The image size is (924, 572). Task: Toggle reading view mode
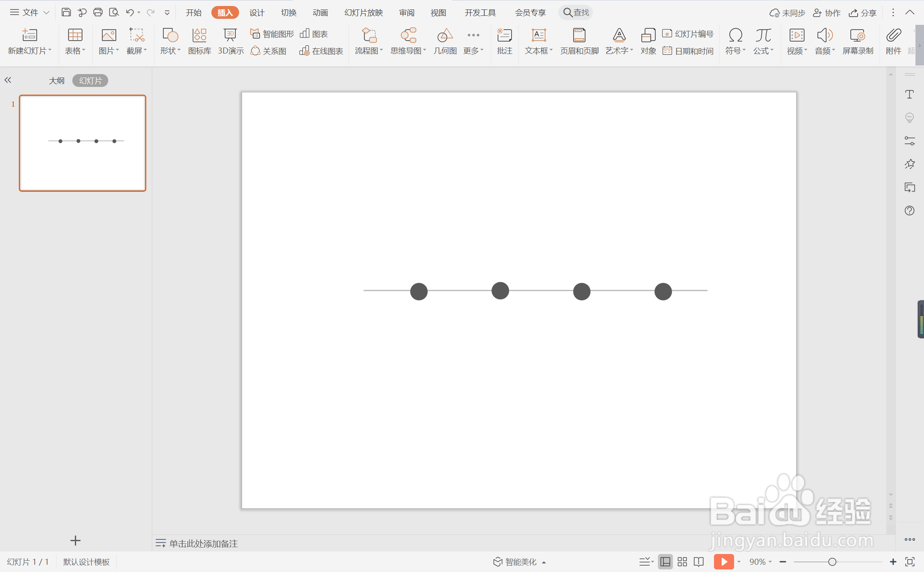(x=699, y=562)
